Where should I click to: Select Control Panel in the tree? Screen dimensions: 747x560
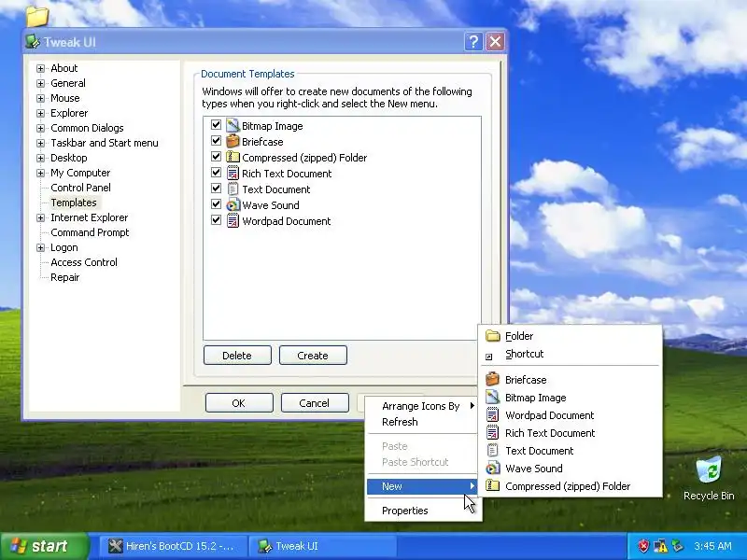pyautogui.click(x=80, y=188)
